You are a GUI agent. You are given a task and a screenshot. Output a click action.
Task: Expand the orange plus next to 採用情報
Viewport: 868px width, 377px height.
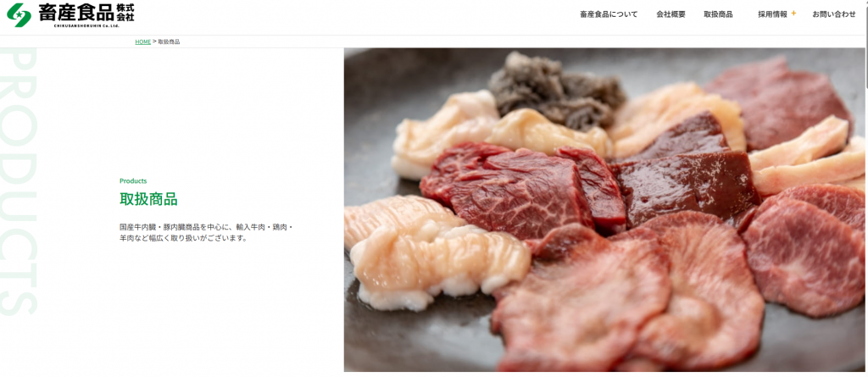point(793,14)
